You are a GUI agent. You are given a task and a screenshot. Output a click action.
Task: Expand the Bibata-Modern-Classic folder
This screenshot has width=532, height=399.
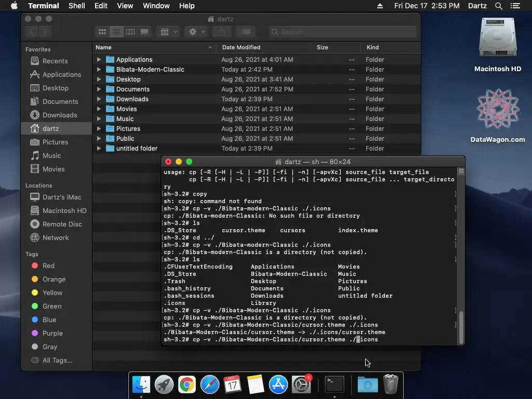[99, 70]
